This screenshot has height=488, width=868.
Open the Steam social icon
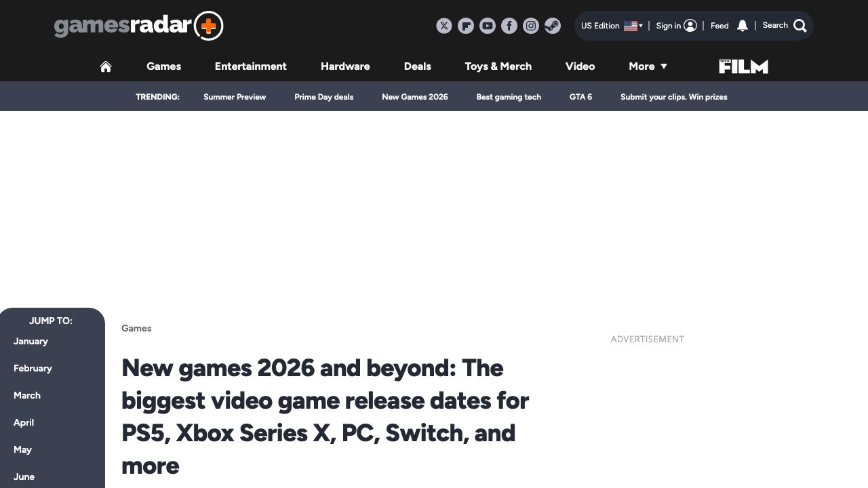point(553,26)
